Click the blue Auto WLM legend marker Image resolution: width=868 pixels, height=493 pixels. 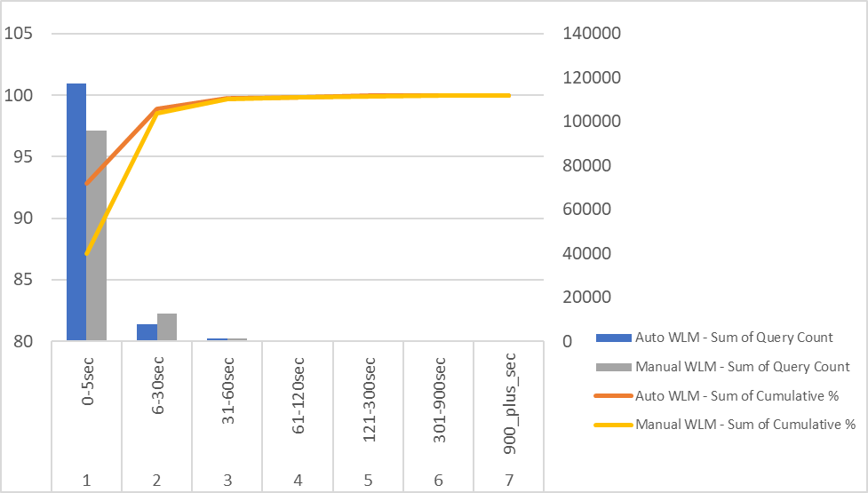pos(614,338)
